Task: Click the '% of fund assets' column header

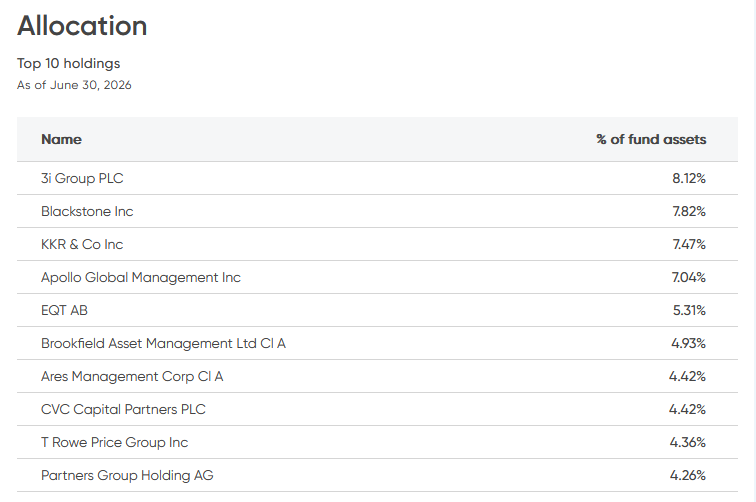Action: click(x=651, y=139)
